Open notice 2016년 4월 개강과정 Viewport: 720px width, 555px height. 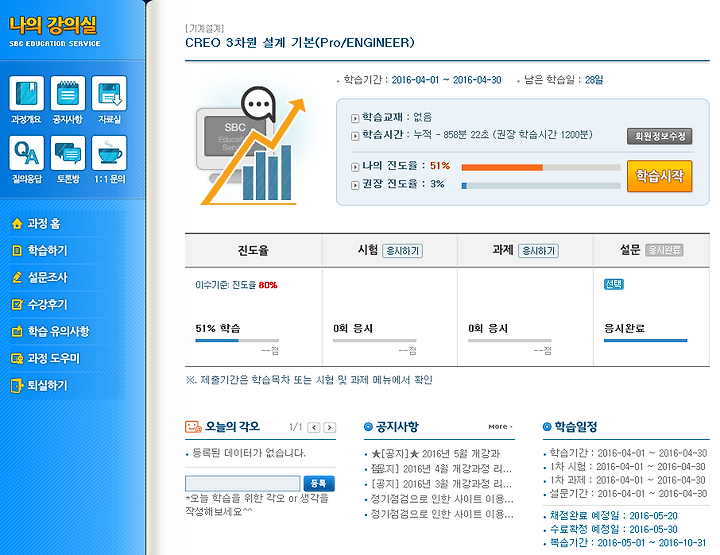[x=441, y=469]
